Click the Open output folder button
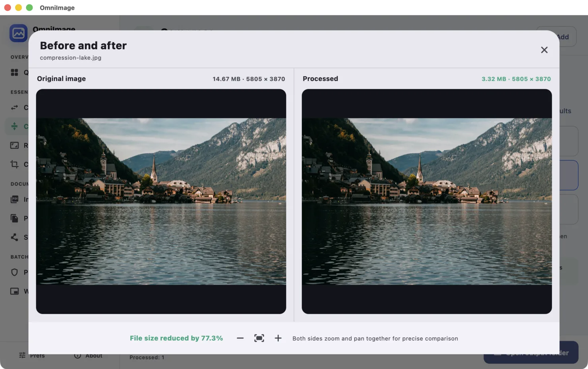This screenshot has height=369, width=588. [531, 353]
